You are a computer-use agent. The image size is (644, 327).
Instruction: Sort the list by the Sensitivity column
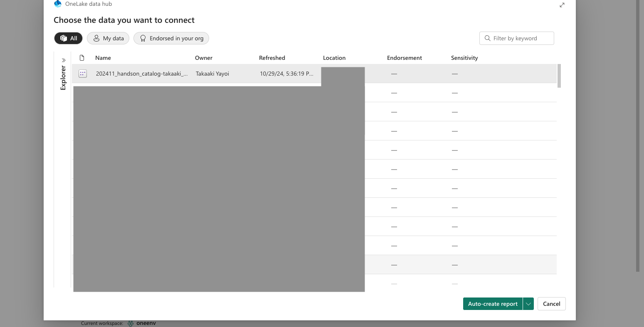click(464, 58)
